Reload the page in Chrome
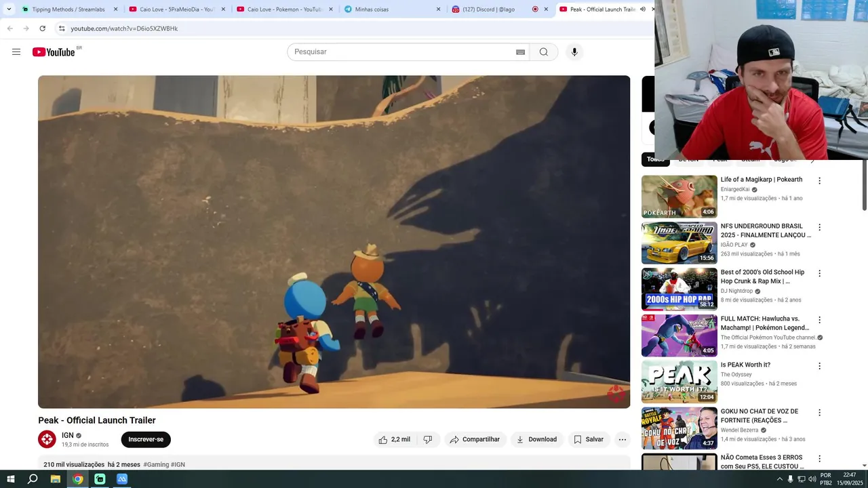The image size is (868, 488). pyautogui.click(x=42, y=28)
